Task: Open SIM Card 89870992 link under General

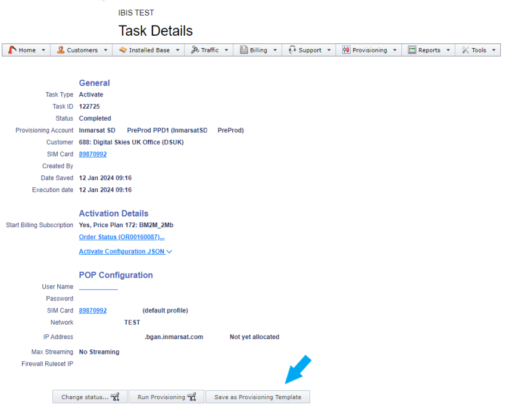Action: pos(93,154)
